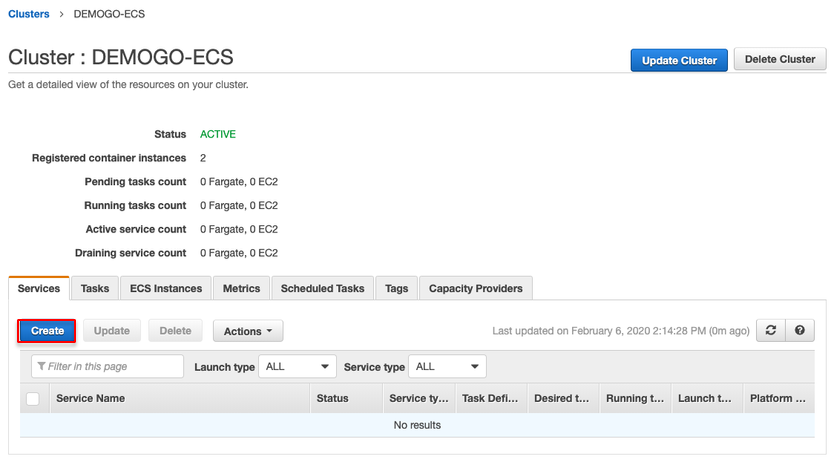Click the Task Defi... column header
Image resolution: width=834 pixels, height=460 pixels.
coord(490,398)
